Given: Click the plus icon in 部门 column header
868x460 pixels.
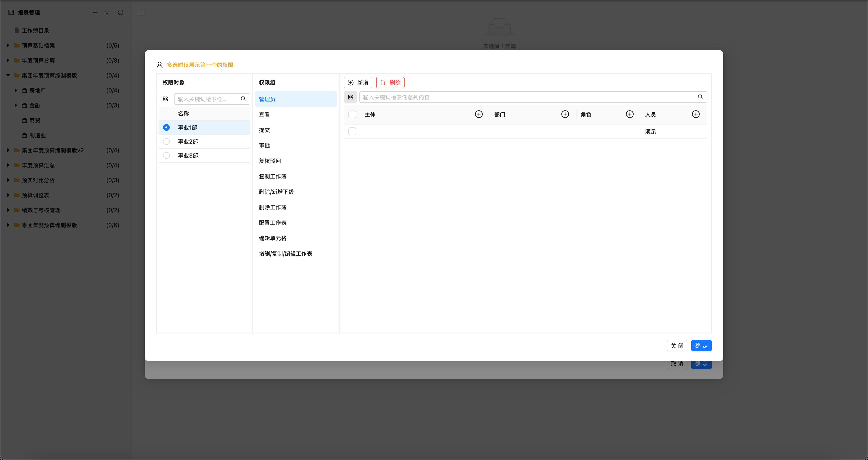Looking at the screenshot, I should tap(565, 114).
